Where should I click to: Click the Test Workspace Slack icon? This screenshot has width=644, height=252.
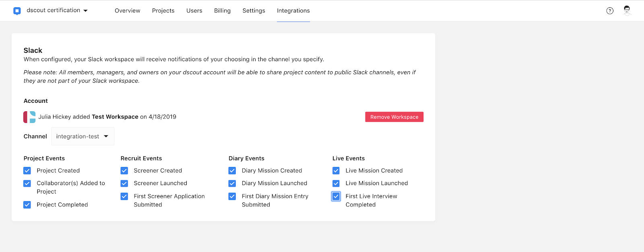coord(29,117)
